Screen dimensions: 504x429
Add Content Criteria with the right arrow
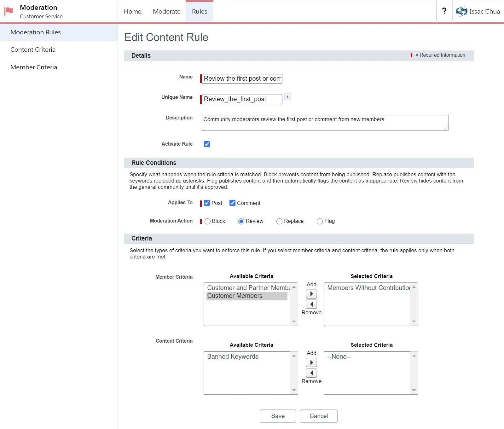[x=311, y=362]
